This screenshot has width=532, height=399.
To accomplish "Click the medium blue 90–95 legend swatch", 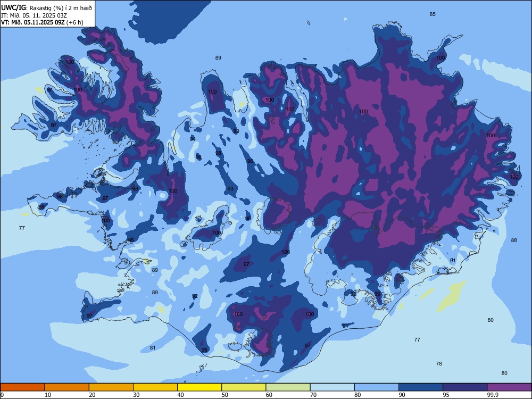I will pos(421,387).
